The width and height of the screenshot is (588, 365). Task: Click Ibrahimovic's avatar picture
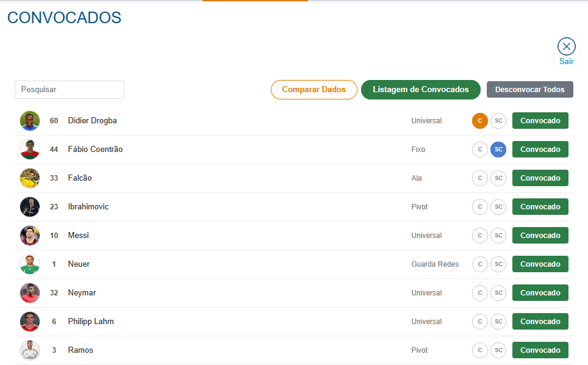point(30,207)
